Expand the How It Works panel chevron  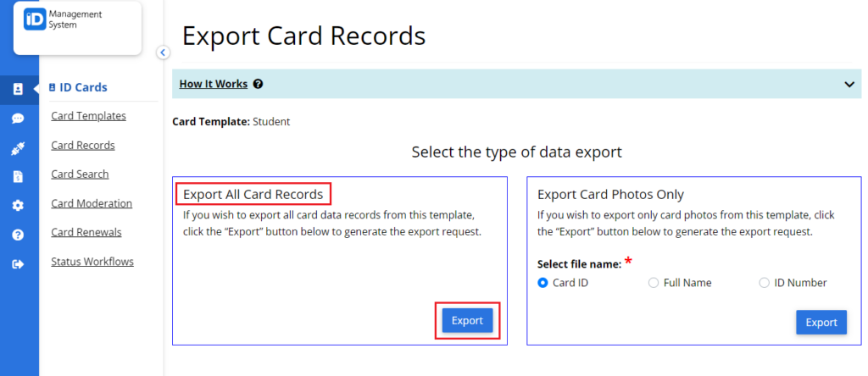(849, 85)
